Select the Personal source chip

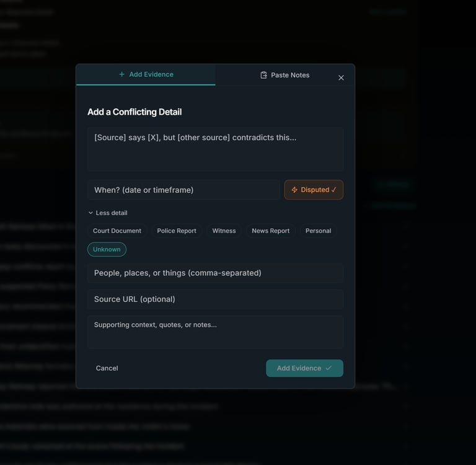tap(318, 231)
